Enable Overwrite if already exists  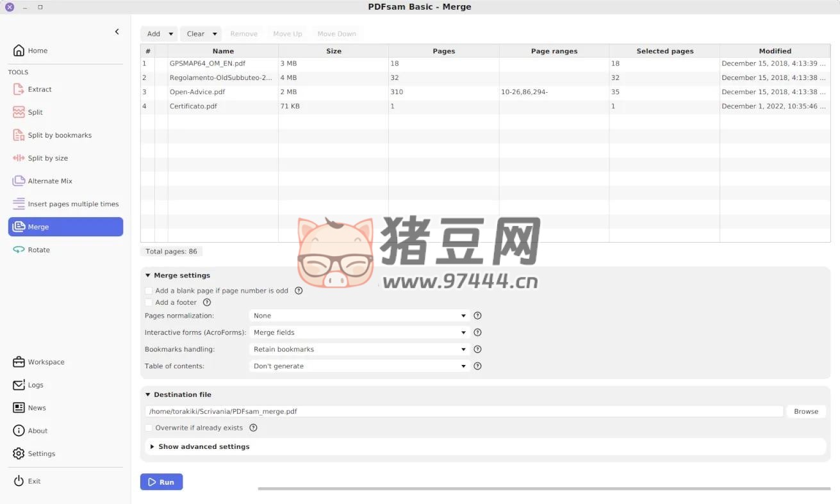pos(149,428)
